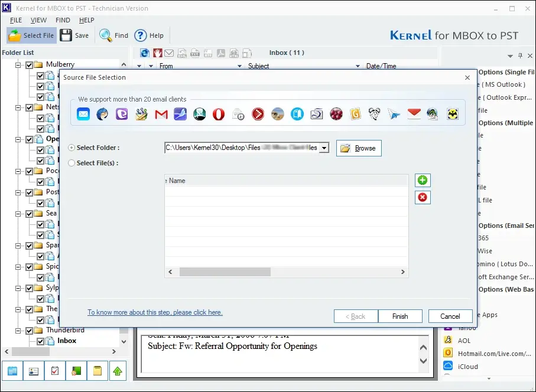536x392 pixels.
Task: Click the Cancel button
Action: [x=450, y=316]
